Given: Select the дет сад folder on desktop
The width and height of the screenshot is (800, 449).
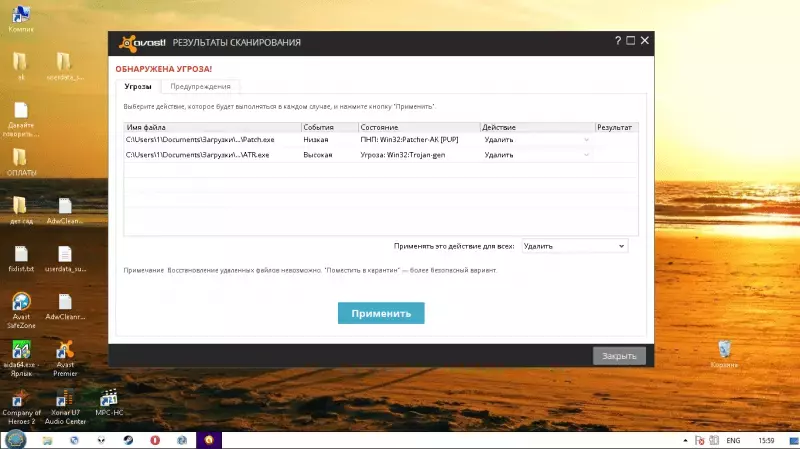Looking at the screenshot, I should click(x=21, y=210).
